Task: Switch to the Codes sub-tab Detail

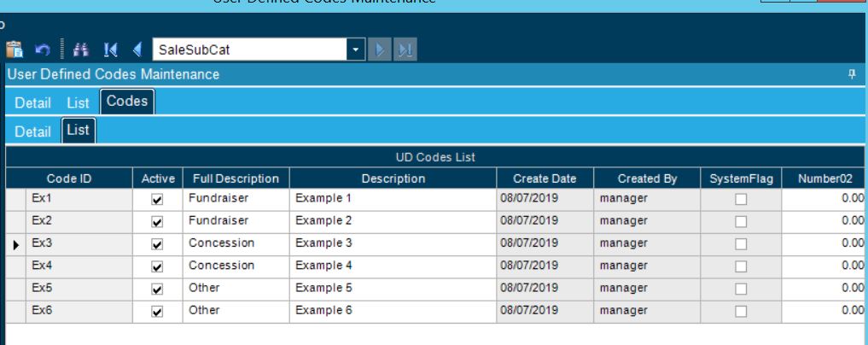Action: tap(32, 132)
